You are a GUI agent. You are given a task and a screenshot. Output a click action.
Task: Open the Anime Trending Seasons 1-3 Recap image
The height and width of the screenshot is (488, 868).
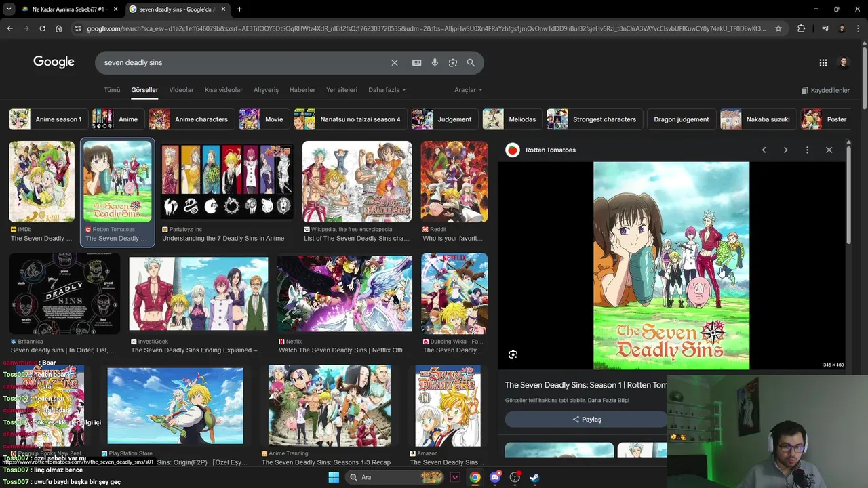pos(330,405)
